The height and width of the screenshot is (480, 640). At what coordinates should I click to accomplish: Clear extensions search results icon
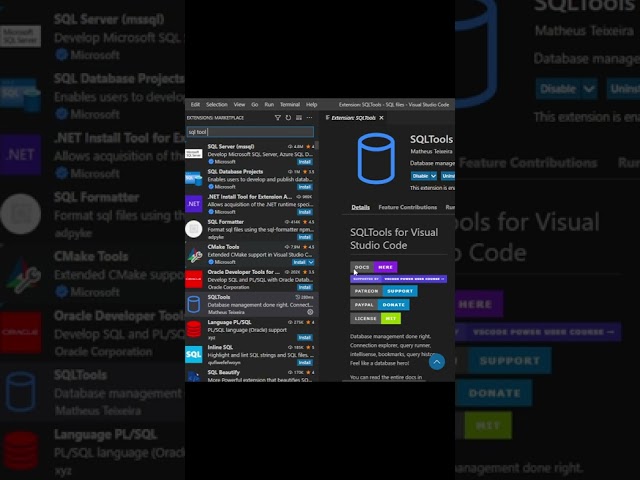click(x=299, y=118)
